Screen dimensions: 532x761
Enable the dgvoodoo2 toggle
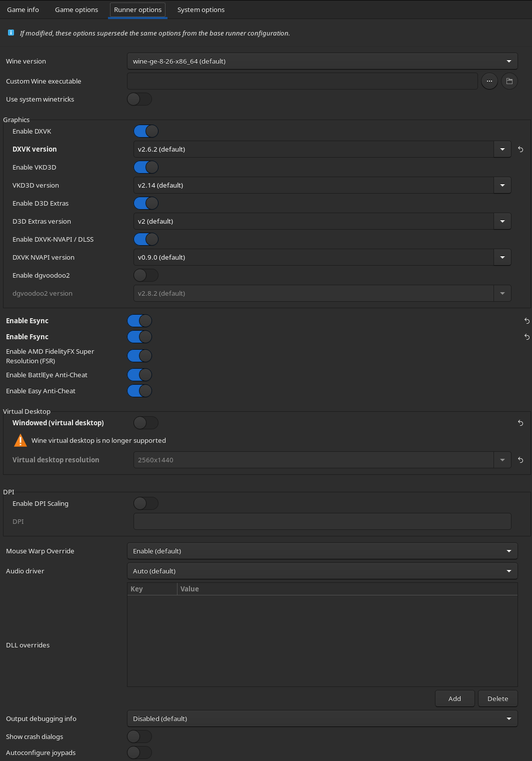tap(145, 275)
